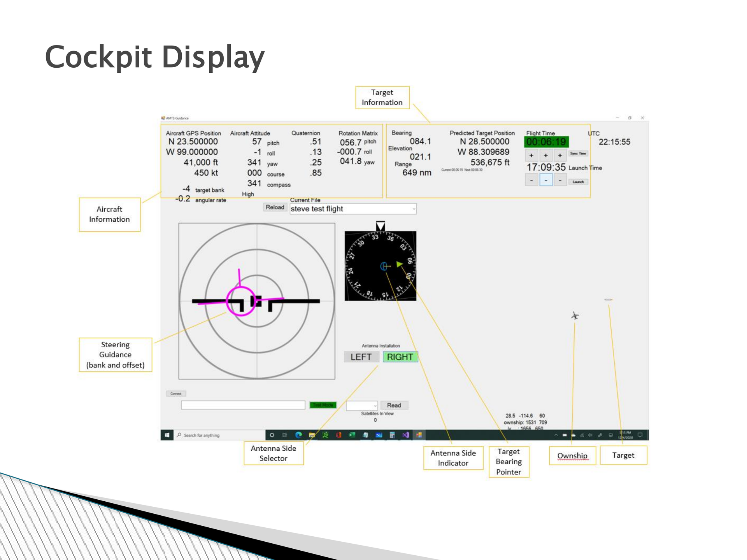Click the blue antenna side indicator on the compass

pyautogui.click(x=384, y=266)
